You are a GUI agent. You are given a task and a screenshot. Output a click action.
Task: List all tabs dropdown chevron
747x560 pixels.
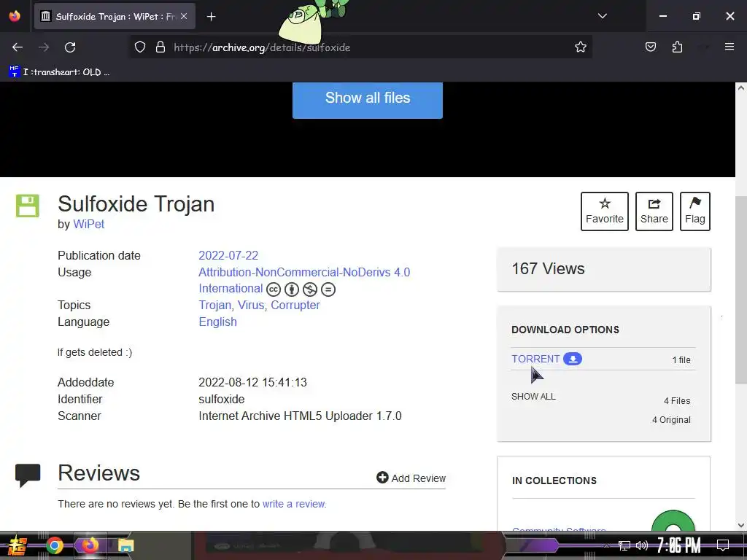602,16
